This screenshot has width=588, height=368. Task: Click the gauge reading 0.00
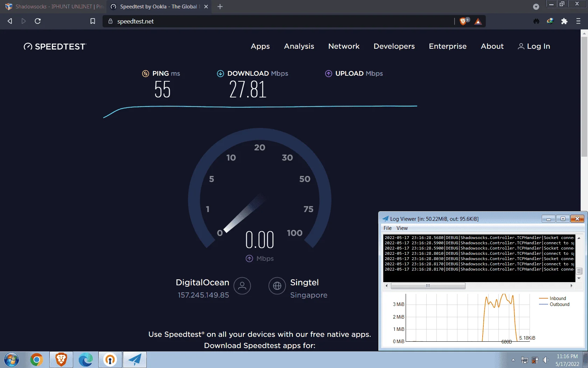(260, 240)
